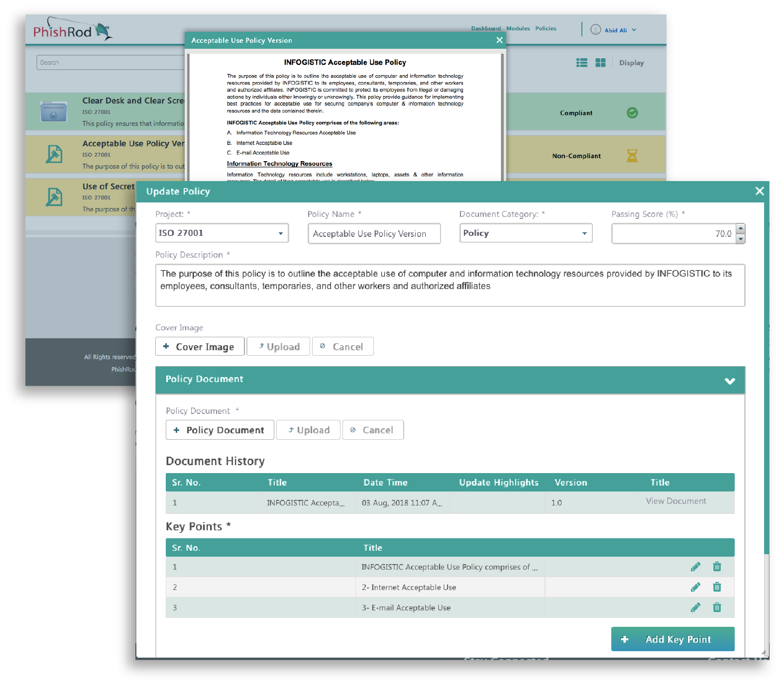Click the 'Date Time' column header
The image size is (784, 686).
coord(385,483)
